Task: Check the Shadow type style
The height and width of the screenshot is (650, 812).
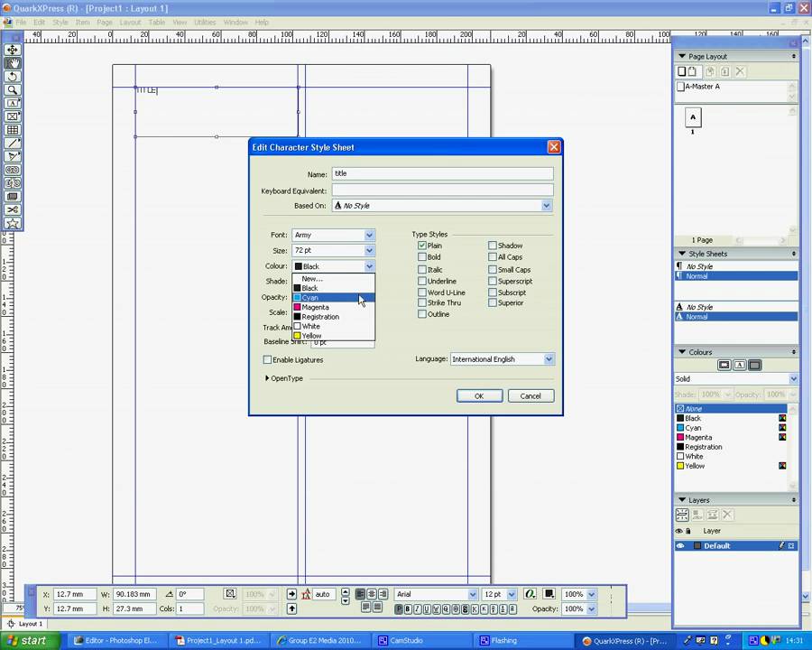Action: (x=493, y=246)
